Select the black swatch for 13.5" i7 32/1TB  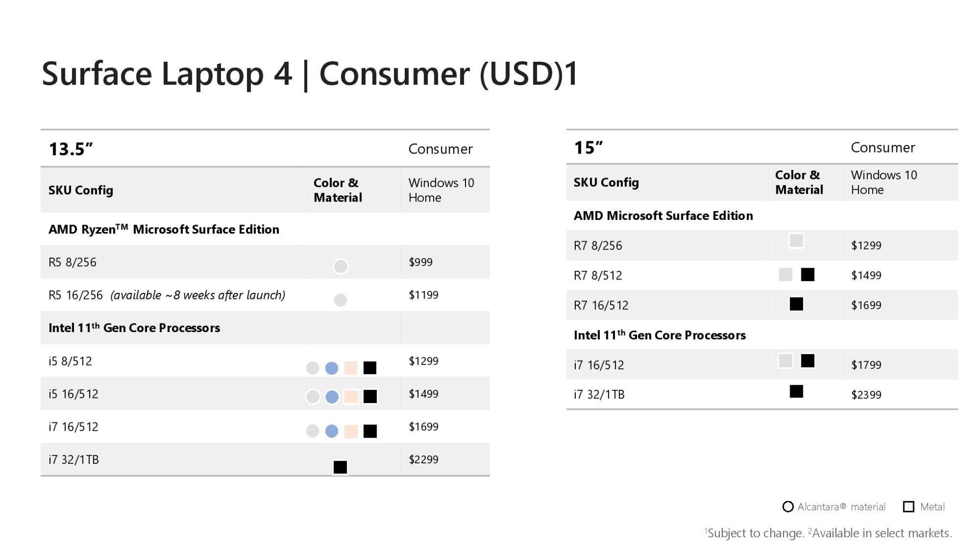(340, 467)
